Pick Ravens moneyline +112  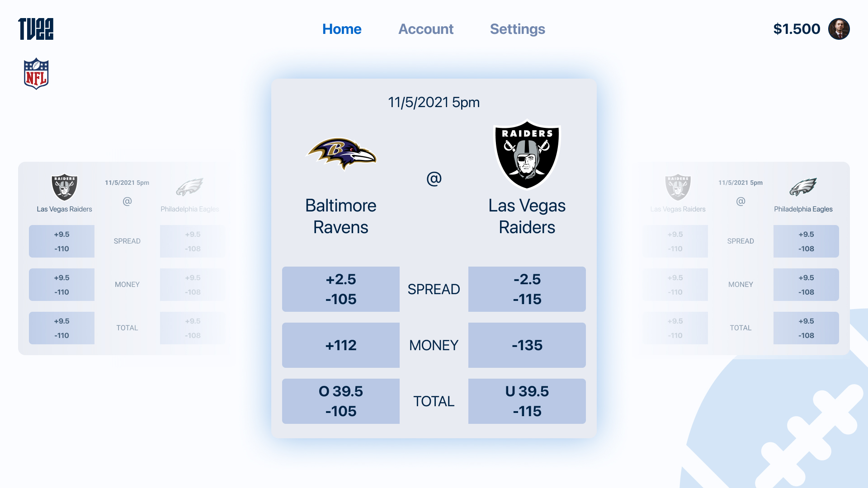pyautogui.click(x=341, y=345)
